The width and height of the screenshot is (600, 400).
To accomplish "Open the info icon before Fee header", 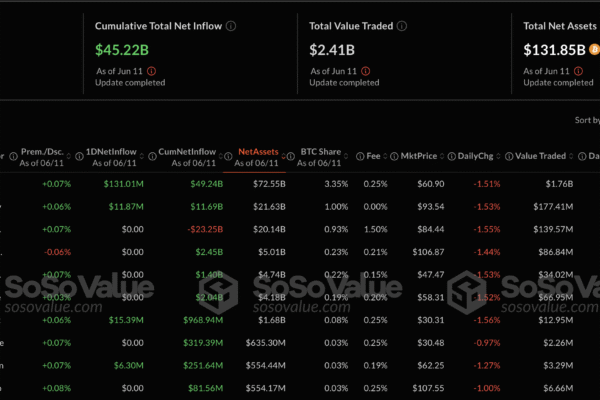I will pos(359,157).
